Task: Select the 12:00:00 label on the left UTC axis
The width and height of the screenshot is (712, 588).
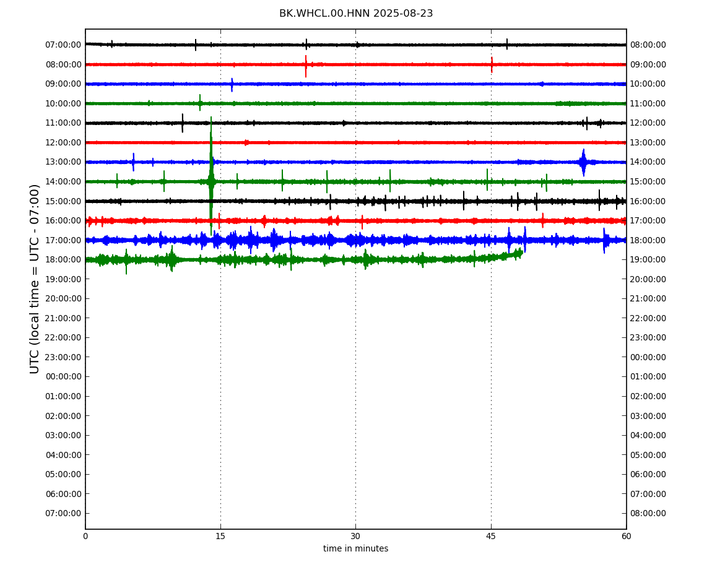Action: coord(64,142)
